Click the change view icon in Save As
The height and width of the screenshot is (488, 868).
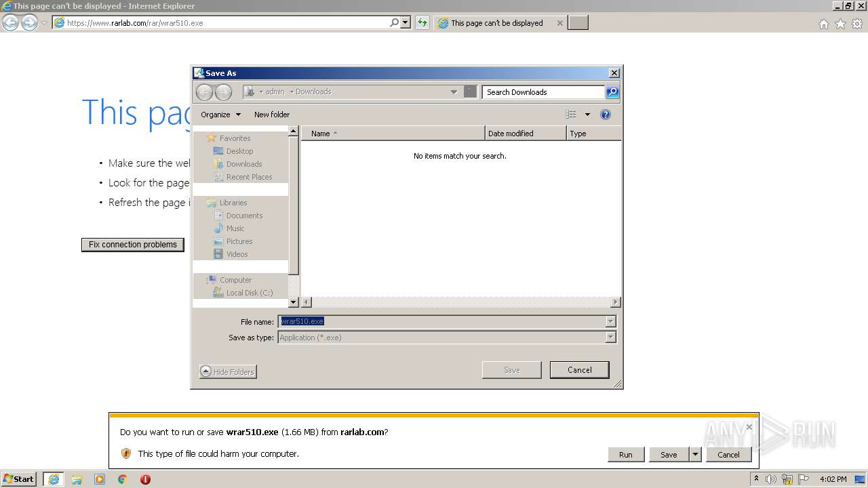[x=571, y=115]
